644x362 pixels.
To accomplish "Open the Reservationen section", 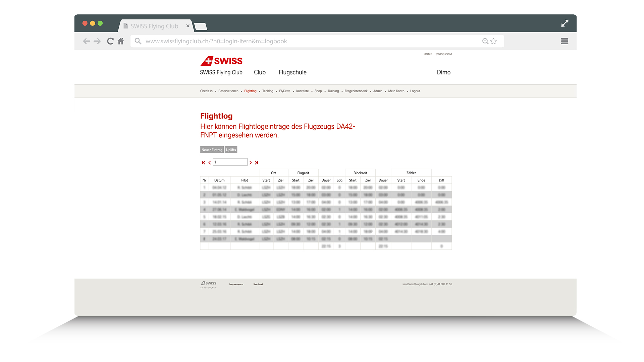I will tap(228, 91).
